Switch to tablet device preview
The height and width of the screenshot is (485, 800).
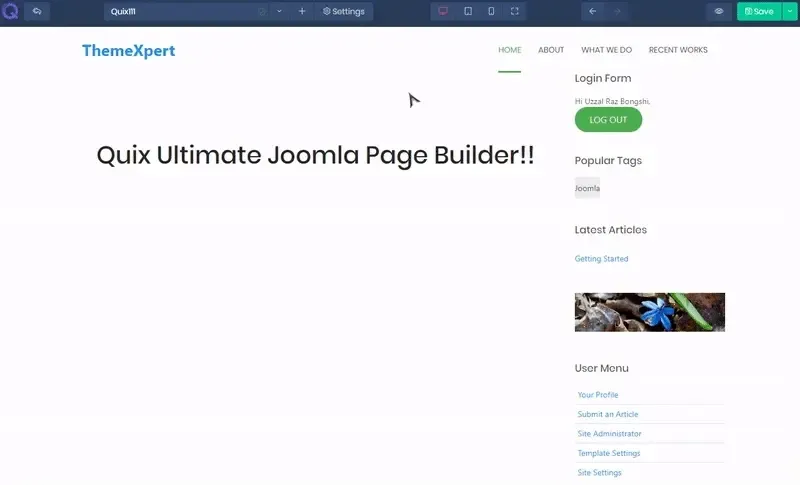(468, 11)
